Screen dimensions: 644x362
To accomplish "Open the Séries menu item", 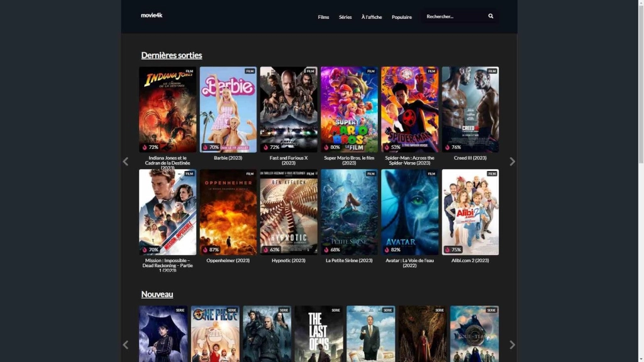I will click(x=345, y=17).
